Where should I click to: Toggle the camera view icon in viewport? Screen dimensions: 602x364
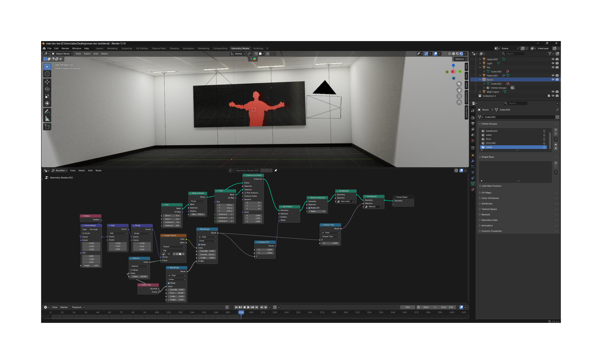459,96
